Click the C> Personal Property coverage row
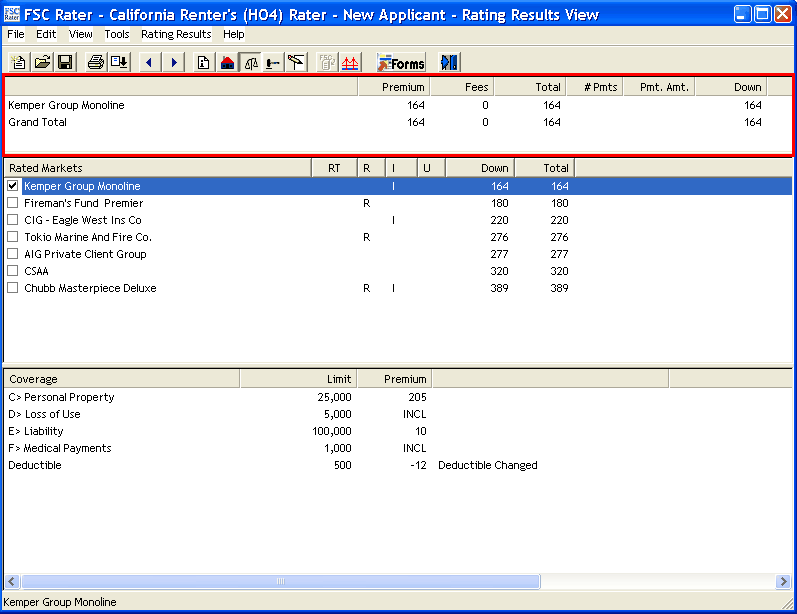797x614 pixels. click(398, 397)
